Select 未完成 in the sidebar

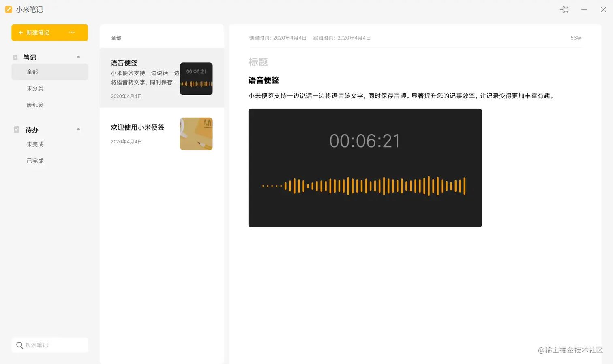coord(35,144)
